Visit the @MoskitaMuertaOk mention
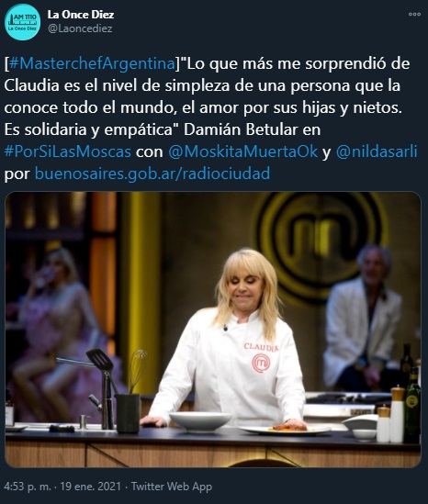The image size is (428, 504). pyautogui.click(x=243, y=151)
